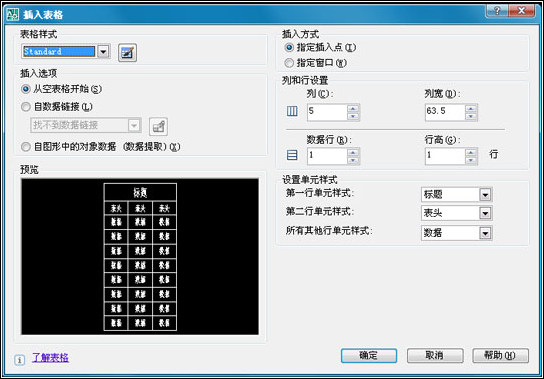Open the Standard table style dropdown
This screenshot has height=379, width=544.
pos(103,52)
